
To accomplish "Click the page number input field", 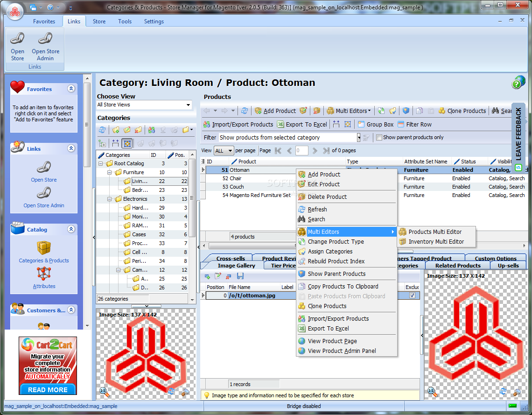I will pos(301,151).
